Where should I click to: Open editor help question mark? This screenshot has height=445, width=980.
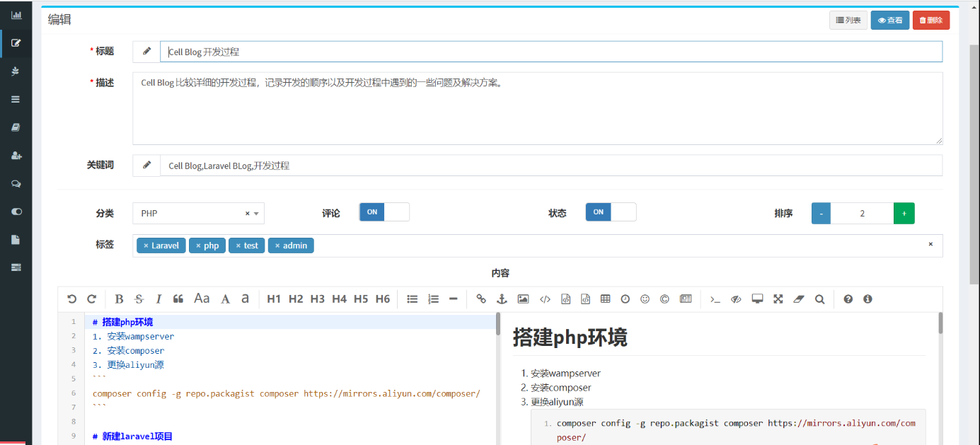848,299
